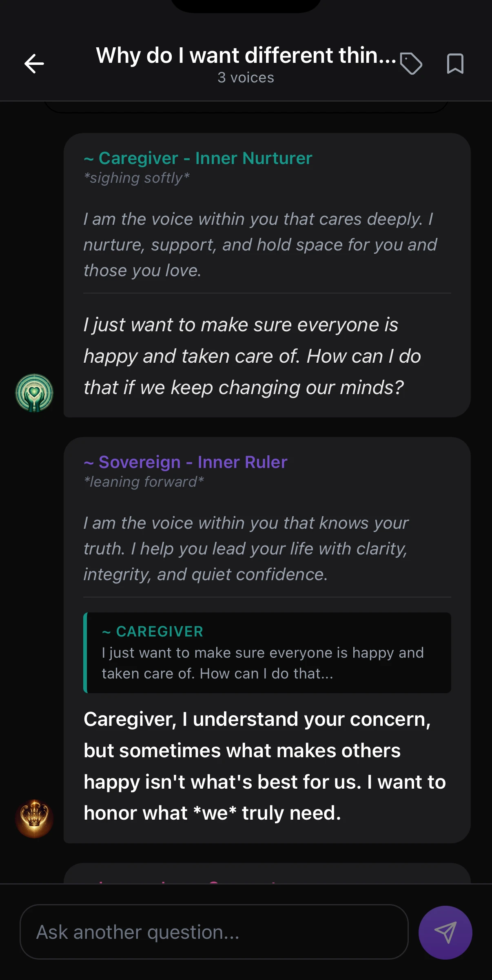Tap the Caregiver's "I just want to make sure" message
Viewport: 492px width, 980px height.
coord(252,356)
